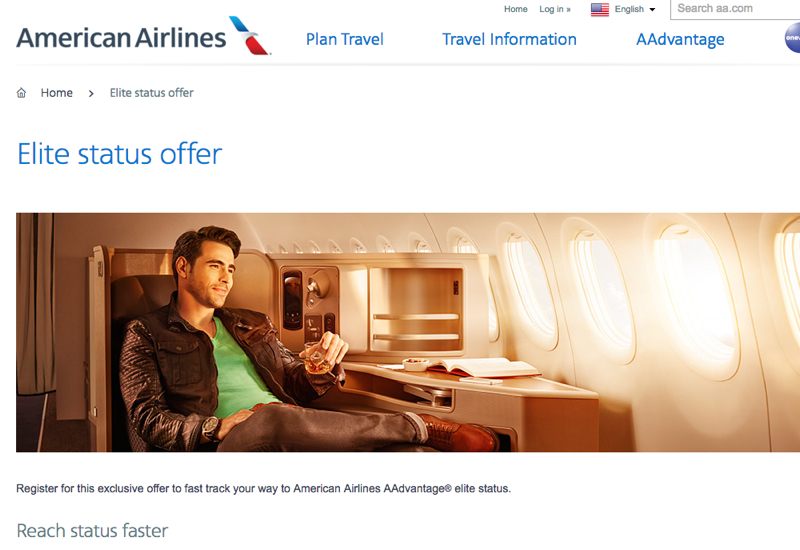Click the Elite status offer page heading
The image size is (800, 550).
click(x=119, y=154)
